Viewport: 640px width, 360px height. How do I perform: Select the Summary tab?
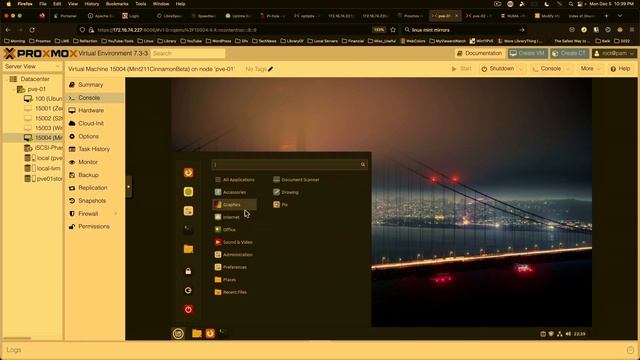pyautogui.click(x=94, y=85)
